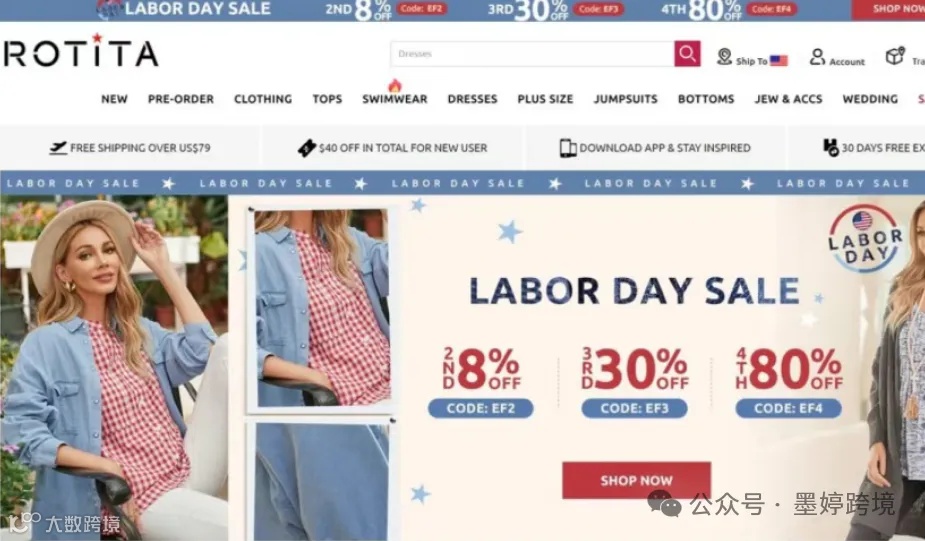Screen dimensions: 925x541
Task: Expand the PLUS SIZE category menu
Action: click(545, 99)
